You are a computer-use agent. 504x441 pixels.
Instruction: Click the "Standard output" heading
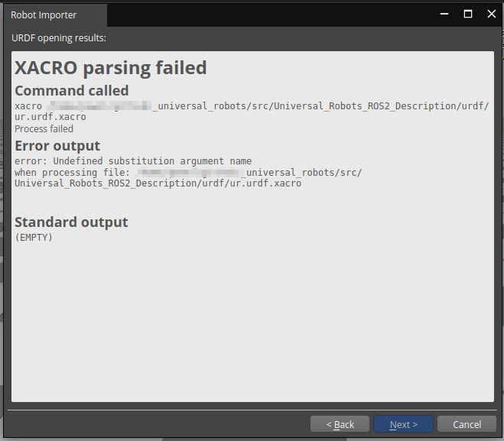(x=72, y=222)
